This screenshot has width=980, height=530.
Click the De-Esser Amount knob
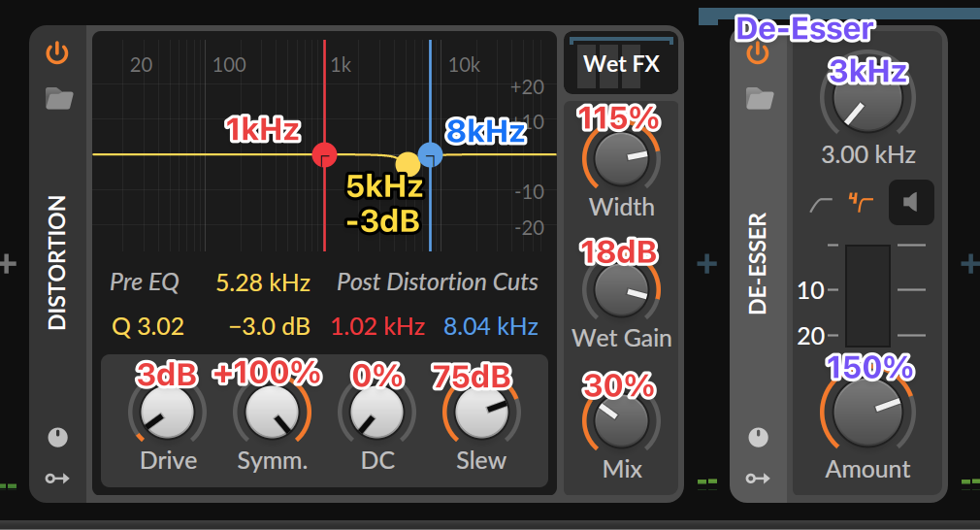[x=867, y=412]
